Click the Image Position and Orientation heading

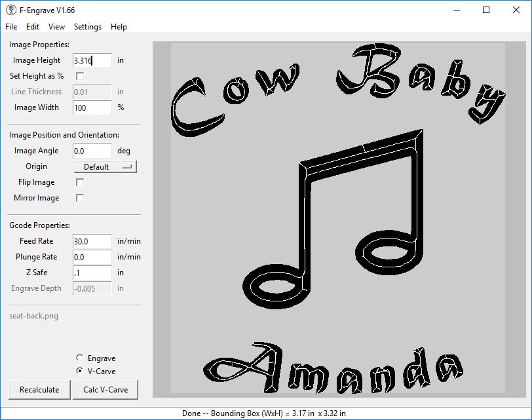click(64, 135)
